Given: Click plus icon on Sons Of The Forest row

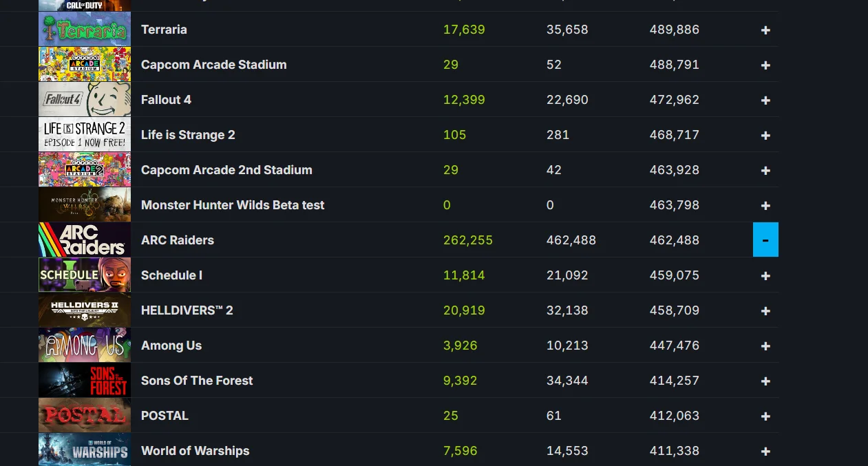Looking at the screenshot, I should click(765, 381).
